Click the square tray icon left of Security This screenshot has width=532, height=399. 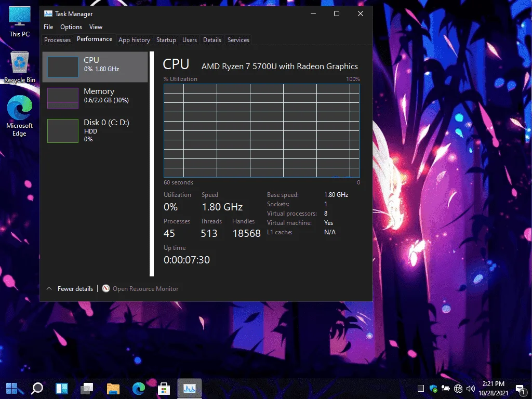click(x=421, y=389)
